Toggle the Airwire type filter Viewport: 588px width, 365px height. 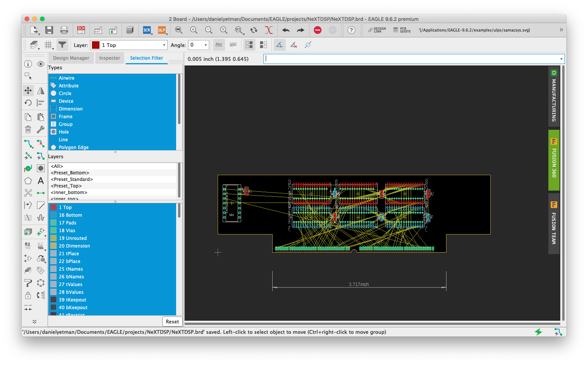pos(67,78)
